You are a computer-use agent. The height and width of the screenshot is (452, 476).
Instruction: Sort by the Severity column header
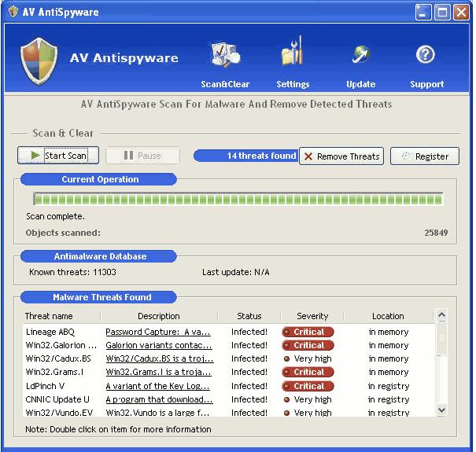(x=312, y=316)
